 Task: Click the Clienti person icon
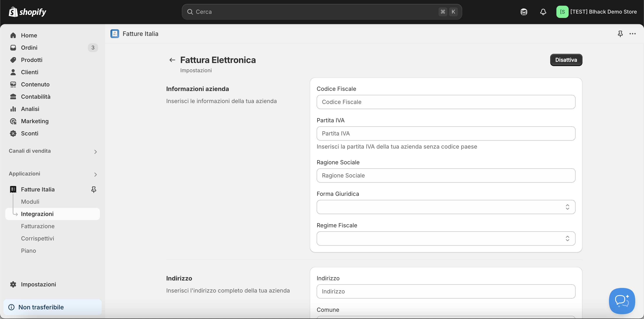pyautogui.click(x=13, y=72)
